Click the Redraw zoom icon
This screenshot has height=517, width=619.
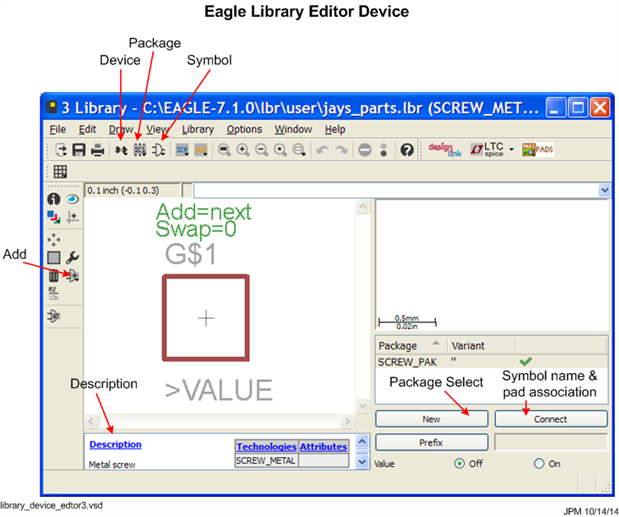pos(280,150)
